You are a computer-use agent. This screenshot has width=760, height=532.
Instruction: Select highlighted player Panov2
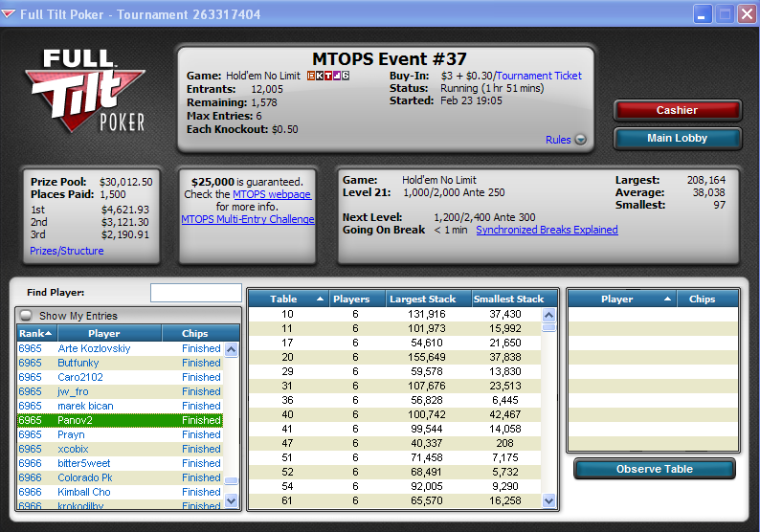121,420
